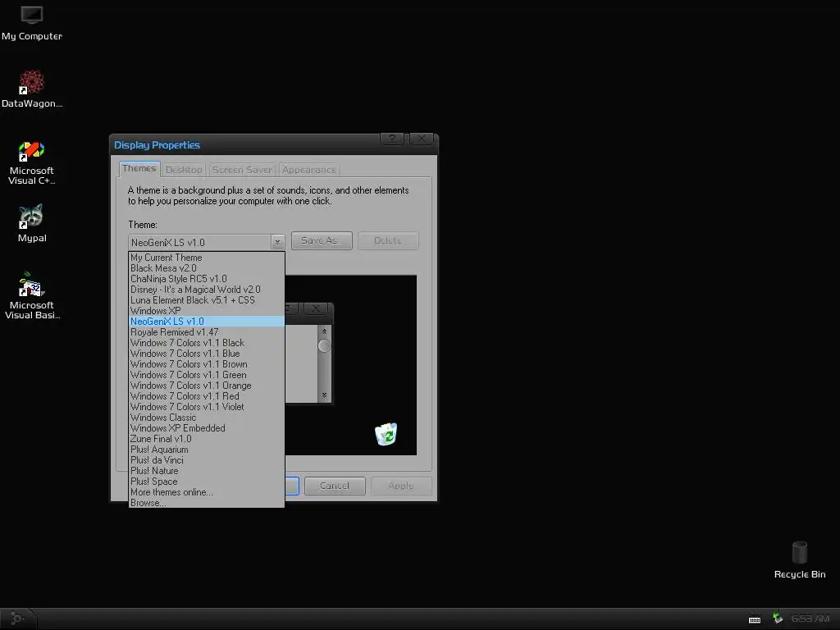Select Windows 7 Colors v1.1 Black
The image size is (840, 630).
click(x=206, y=343)
